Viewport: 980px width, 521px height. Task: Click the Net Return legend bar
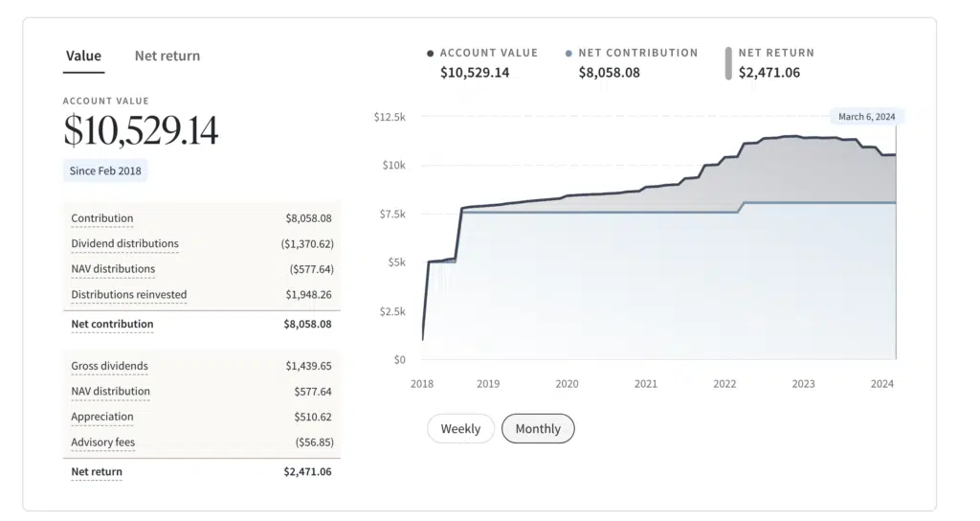tap(728, 63)
